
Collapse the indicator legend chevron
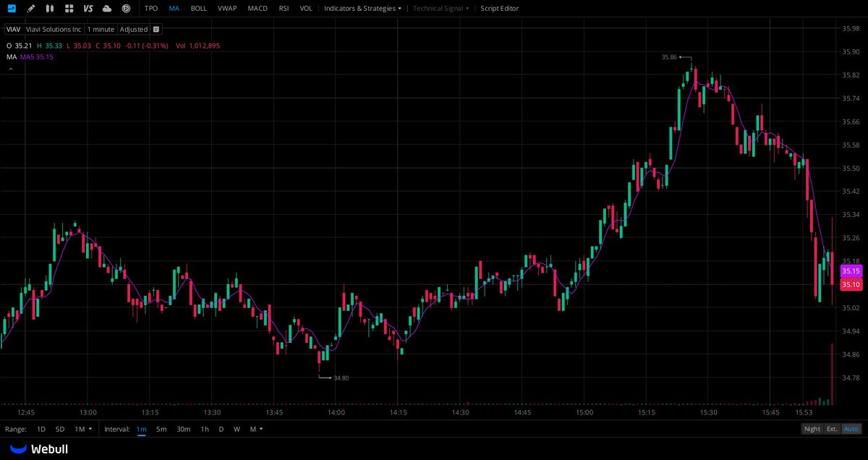coord(11,69)
